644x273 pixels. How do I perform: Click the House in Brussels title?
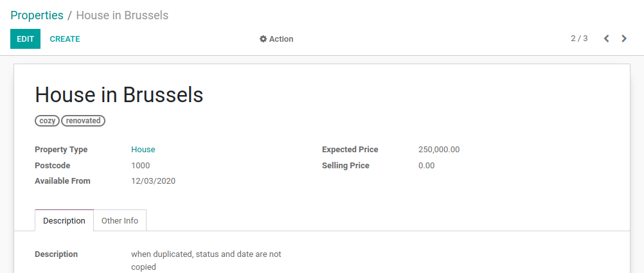point(119,95)
